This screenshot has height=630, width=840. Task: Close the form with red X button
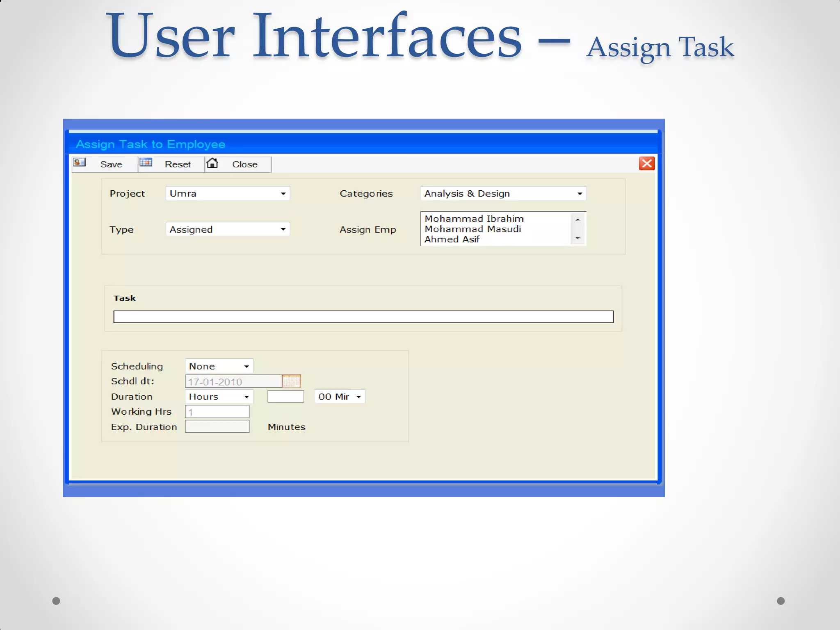click(647, 164)
